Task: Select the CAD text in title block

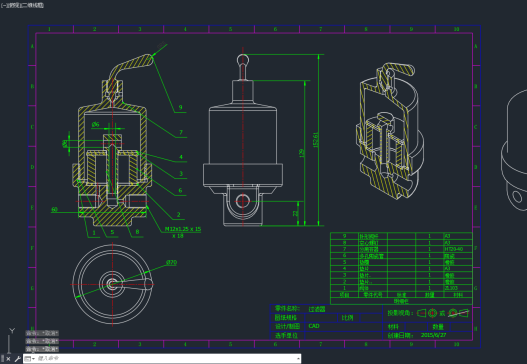Action: 314,326
